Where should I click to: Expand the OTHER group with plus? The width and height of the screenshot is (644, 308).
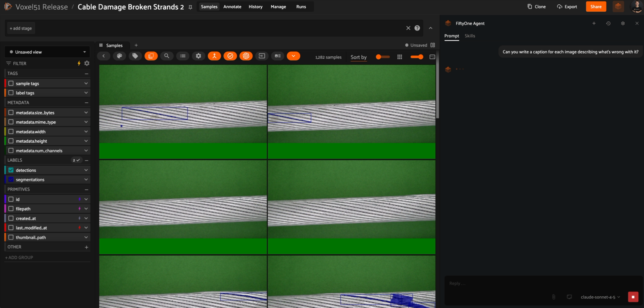[87, 247]
